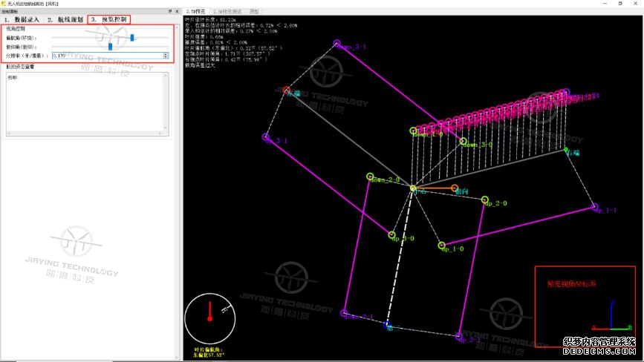Image resolution: width=644 pixels, height=362 pixels.
Task: Select the up_1-0 green waypoint marker
Action: point(441,246)
